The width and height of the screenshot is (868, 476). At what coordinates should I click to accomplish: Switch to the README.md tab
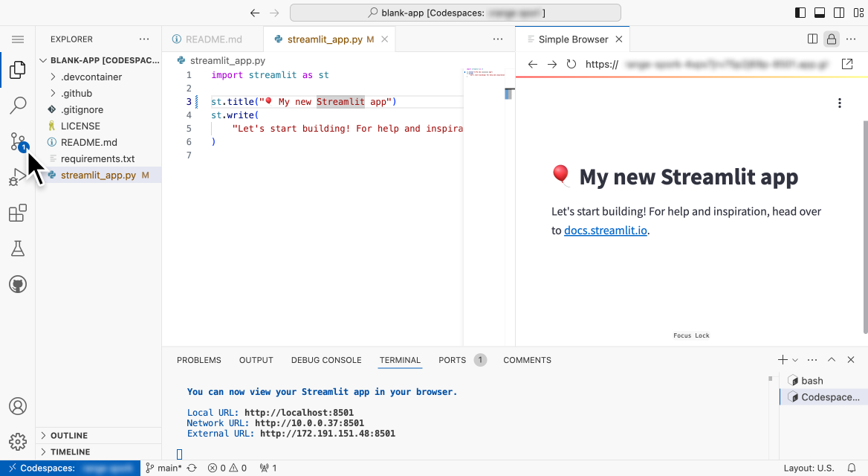[x=215, y=39]
